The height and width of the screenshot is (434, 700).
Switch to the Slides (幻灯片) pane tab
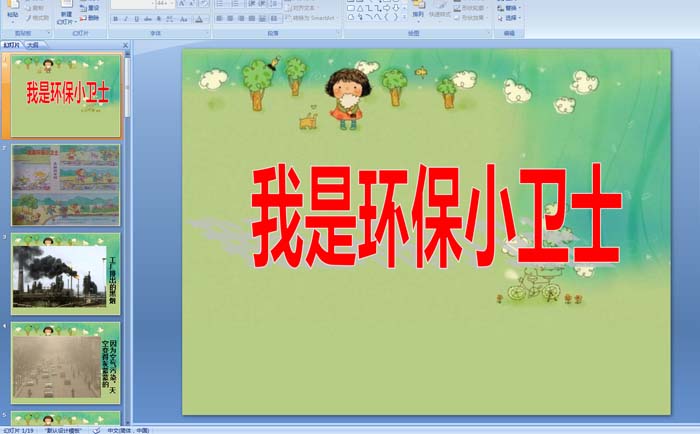[11, 45]
